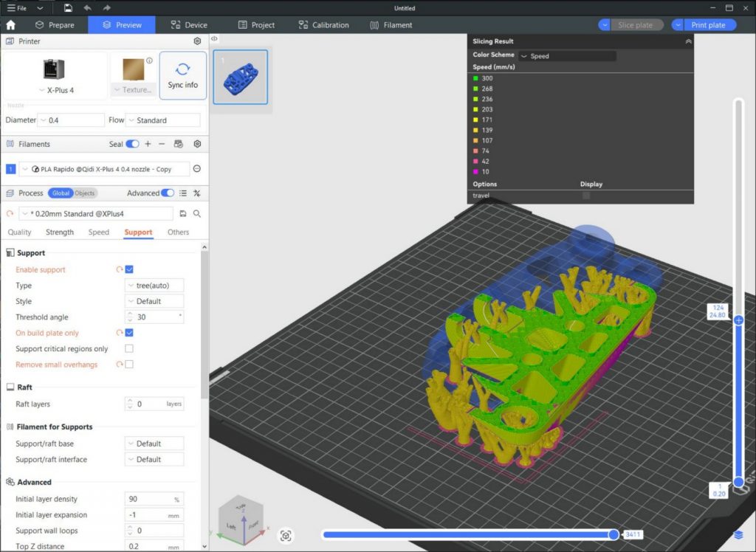Click the home icon in top bar

pyautogui.click(x=10, y=25)
